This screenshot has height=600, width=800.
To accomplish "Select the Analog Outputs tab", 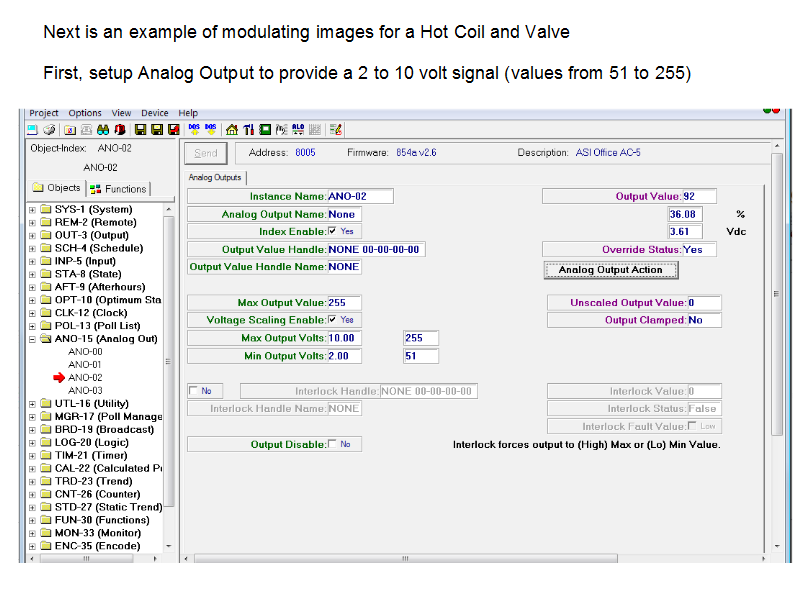I will point(215,178).
